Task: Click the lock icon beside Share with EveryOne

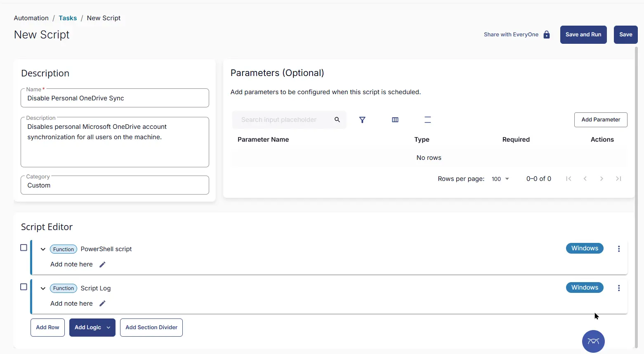Action: coord(547,35)
